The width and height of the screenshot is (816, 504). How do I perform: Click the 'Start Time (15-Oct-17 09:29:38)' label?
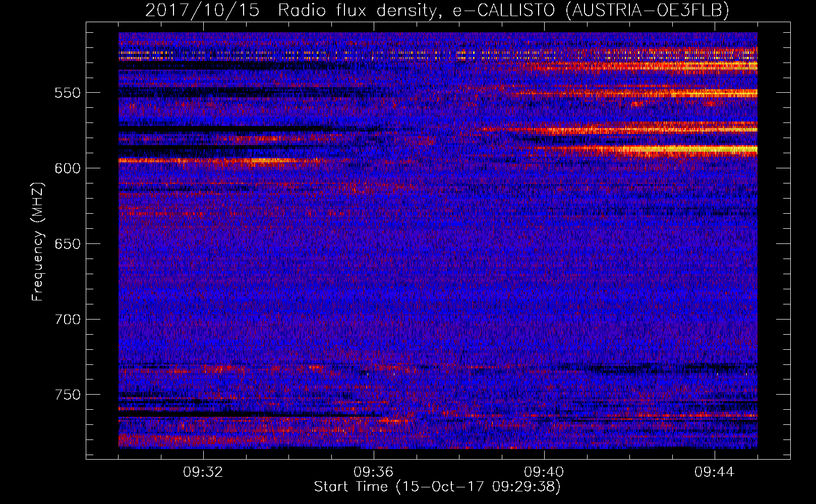click(x=437, y=487)
